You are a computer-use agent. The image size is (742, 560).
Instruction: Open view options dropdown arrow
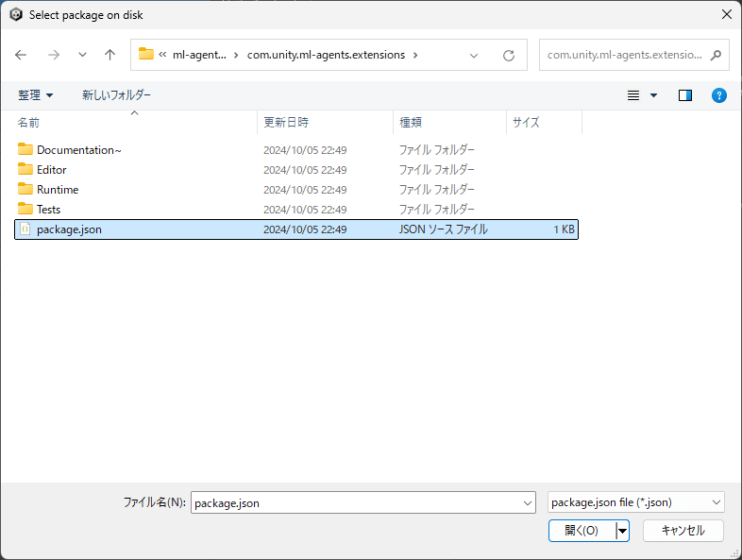(653, 95)
